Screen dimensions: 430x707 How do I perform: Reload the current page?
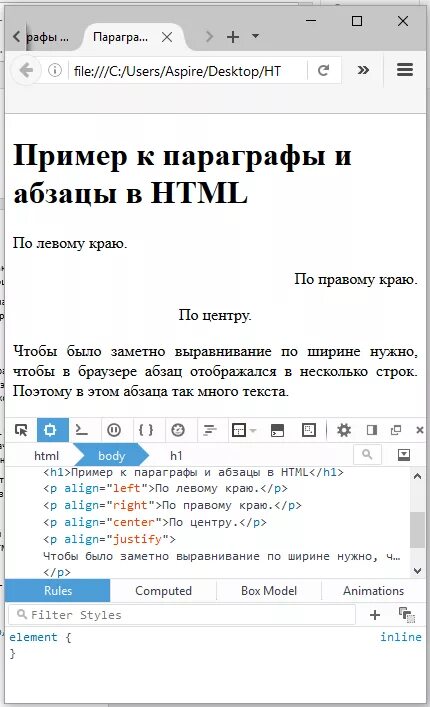coord(324,70)
